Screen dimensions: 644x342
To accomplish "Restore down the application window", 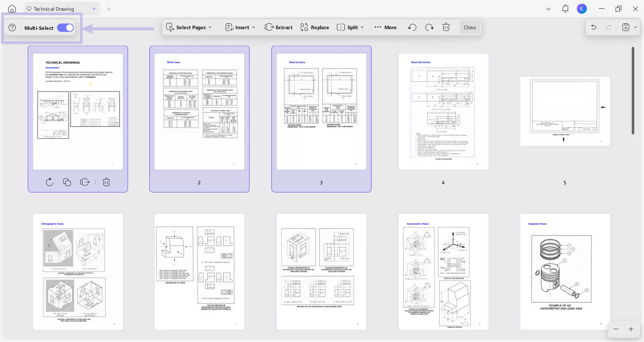I will (619, 9).
